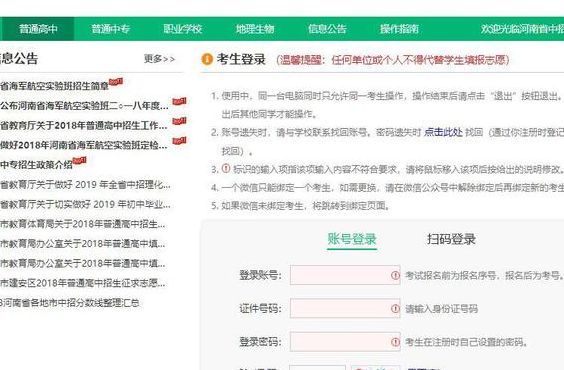Screen dimensions: 564x370
Task: Click the hint text 考生在注册时自己设置的密码
Action: click(466, 342)
